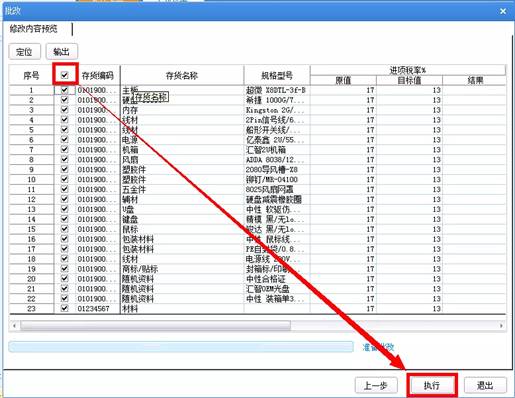The width and height of the screenshot is (515, 398).
Task: Uncheck the checkbox in row 1
Action: 65,90
